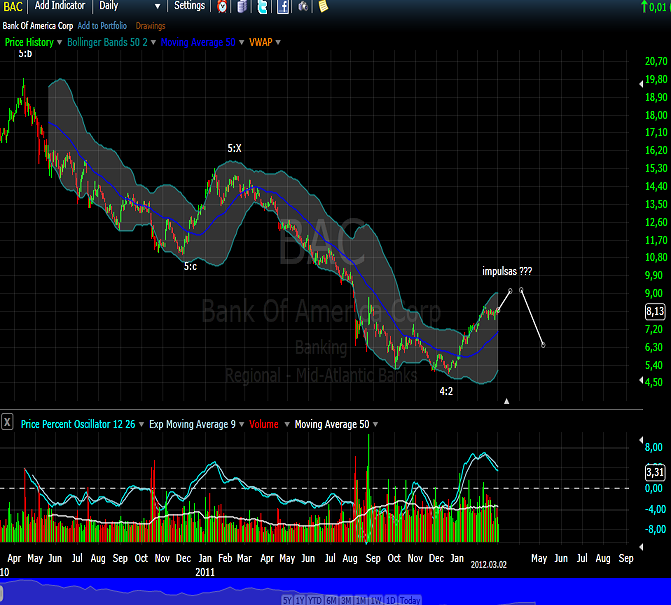Click the left scroll handle of navigator bar
This screenshot has width=671, height=605.
click(1, 593)
